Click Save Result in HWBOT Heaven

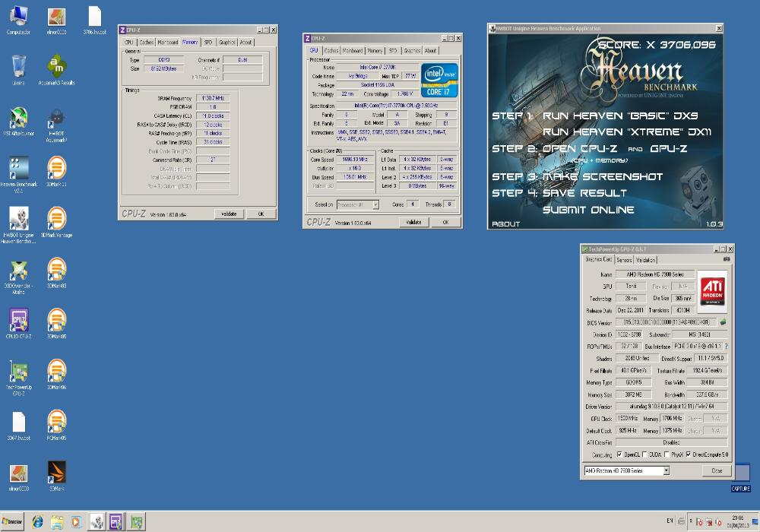pos(584,193)
